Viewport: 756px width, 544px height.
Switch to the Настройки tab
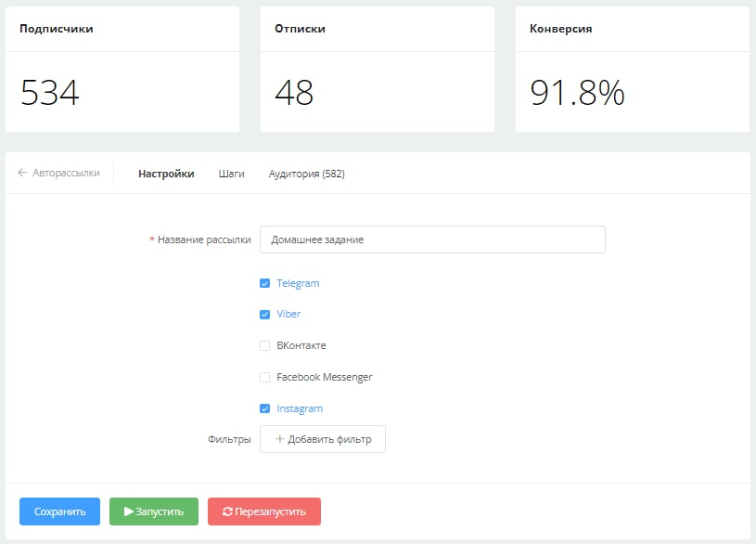(166, 174)
